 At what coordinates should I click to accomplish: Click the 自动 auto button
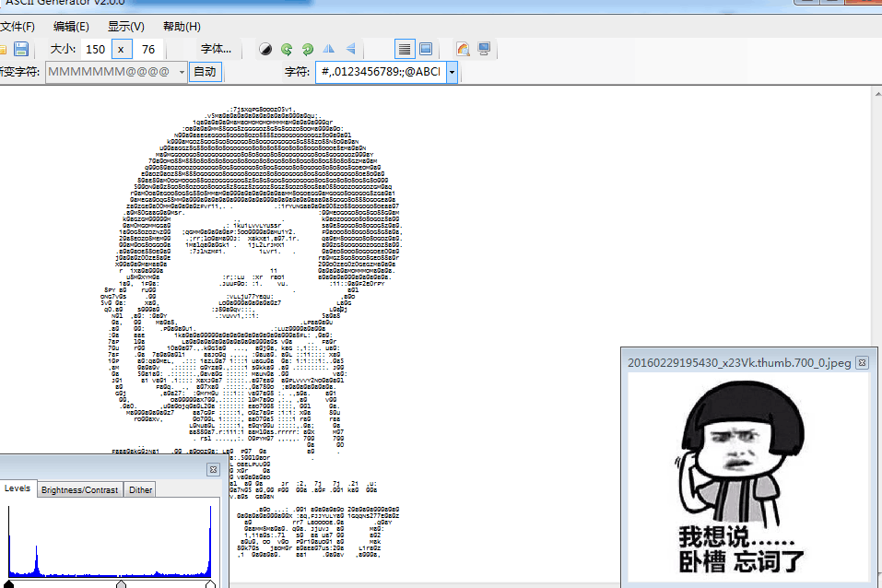pyautogui.click(x=206, y=72)
